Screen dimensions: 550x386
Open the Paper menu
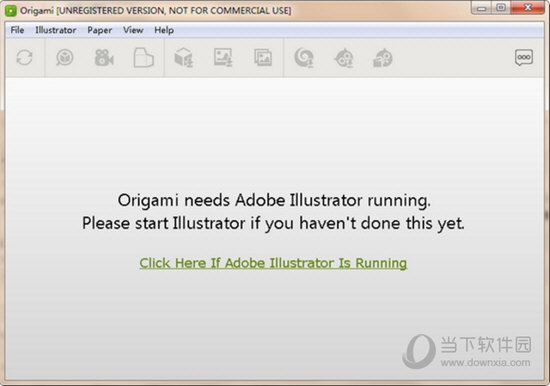[100, 30]
